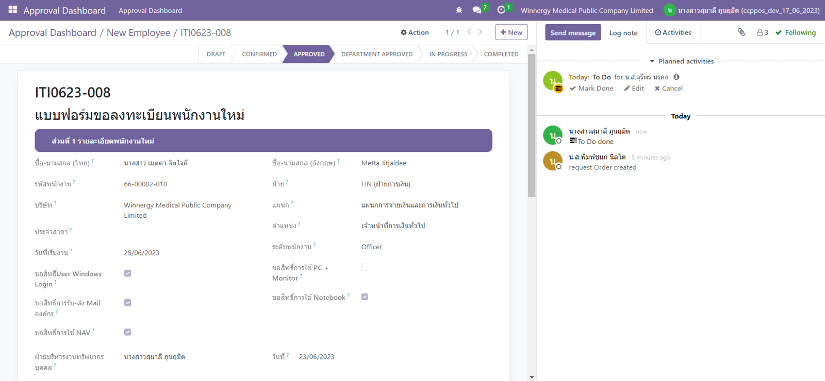Click the info icon on To Do activity
Image resolution: width=825 pixels, height=381 pixels.
(x=677, y=77)
